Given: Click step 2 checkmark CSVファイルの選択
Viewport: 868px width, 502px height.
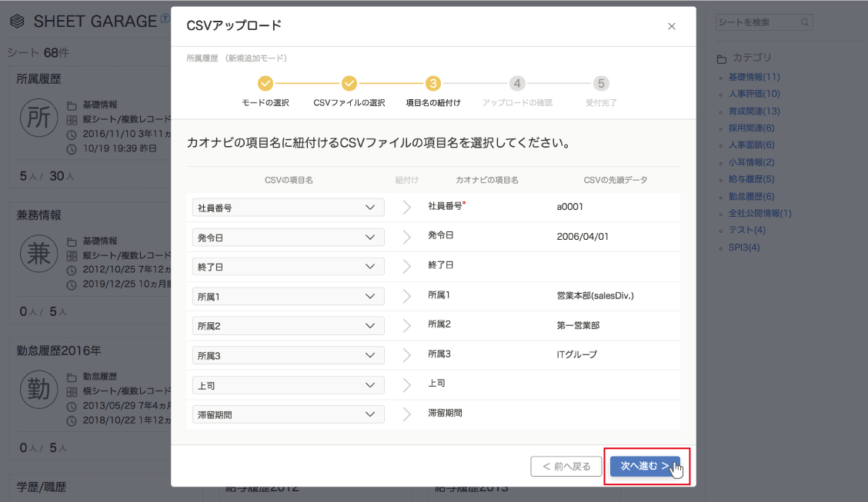Looking at the screenshot, I should pyautogui.click(x=349, y=84).
